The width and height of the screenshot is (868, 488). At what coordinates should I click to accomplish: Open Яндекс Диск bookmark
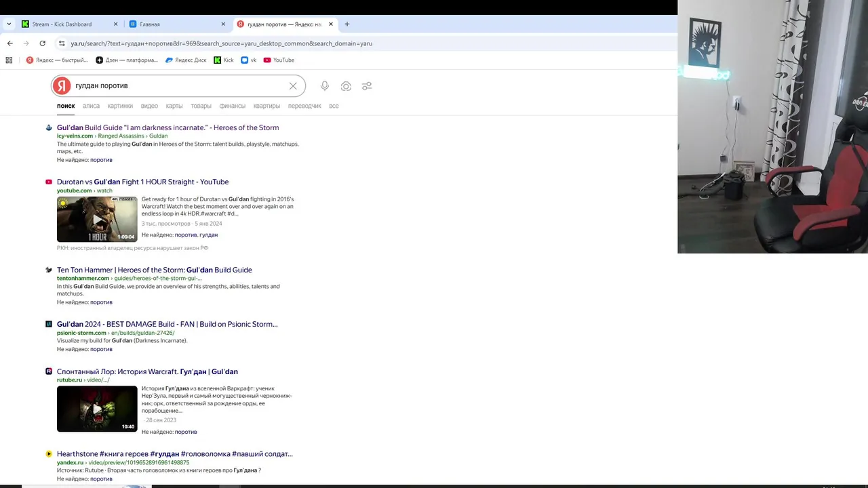pyautogui.click(x=186, y=60)
